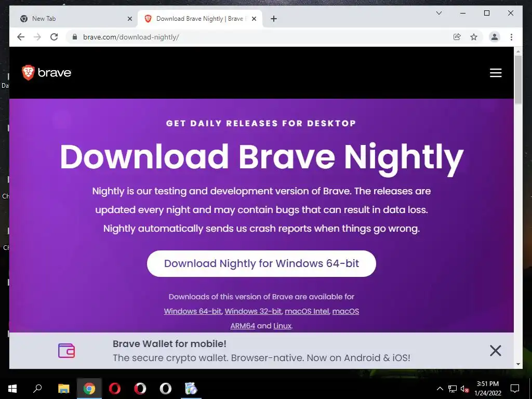The height and width of the screenshot is (399, 532).
Task: Click the Brave Wallet for mobile heading
Action: click(169, 344)
